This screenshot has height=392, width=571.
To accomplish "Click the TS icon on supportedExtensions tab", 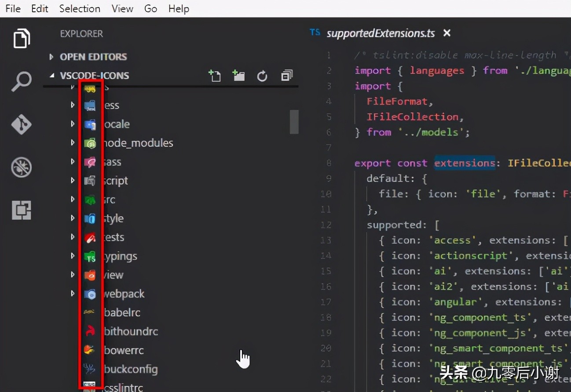I will 315,32.
